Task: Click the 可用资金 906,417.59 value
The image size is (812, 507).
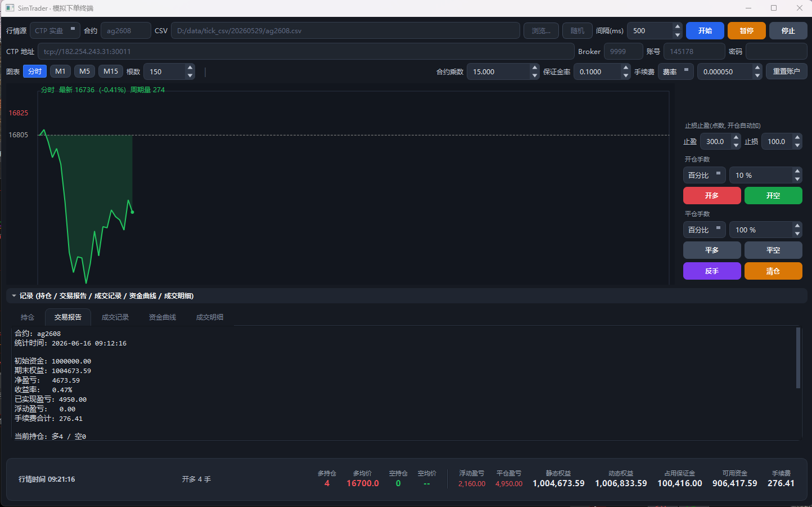Action: (x=734, y=483)
